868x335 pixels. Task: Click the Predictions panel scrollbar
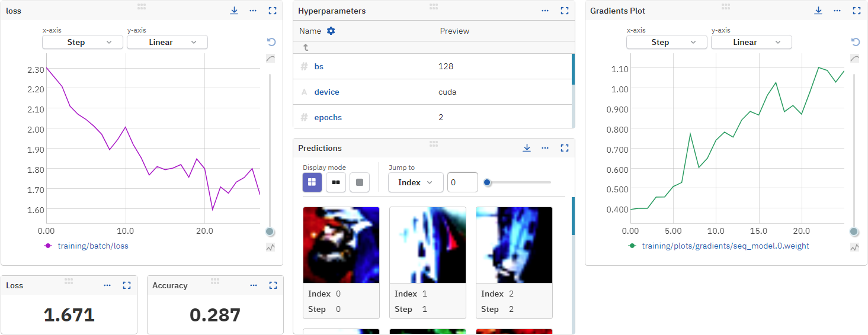[573, 216]
